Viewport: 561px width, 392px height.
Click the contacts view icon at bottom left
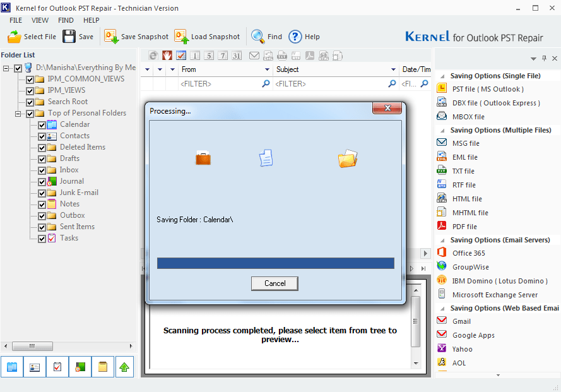pos(35,367)
